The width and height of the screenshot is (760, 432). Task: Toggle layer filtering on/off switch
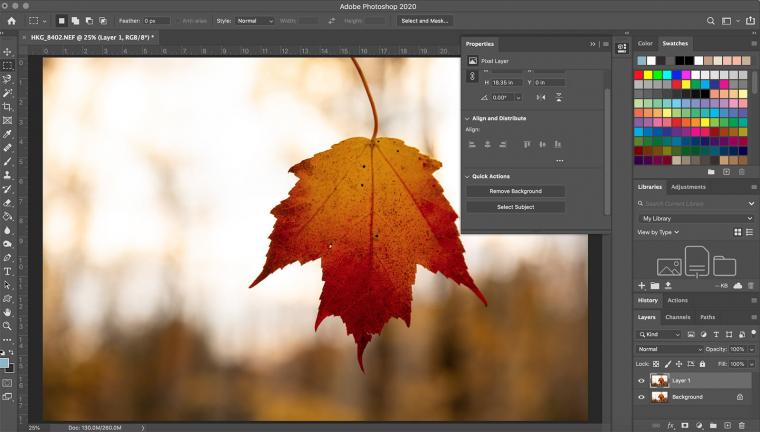(x=754, y=333)
